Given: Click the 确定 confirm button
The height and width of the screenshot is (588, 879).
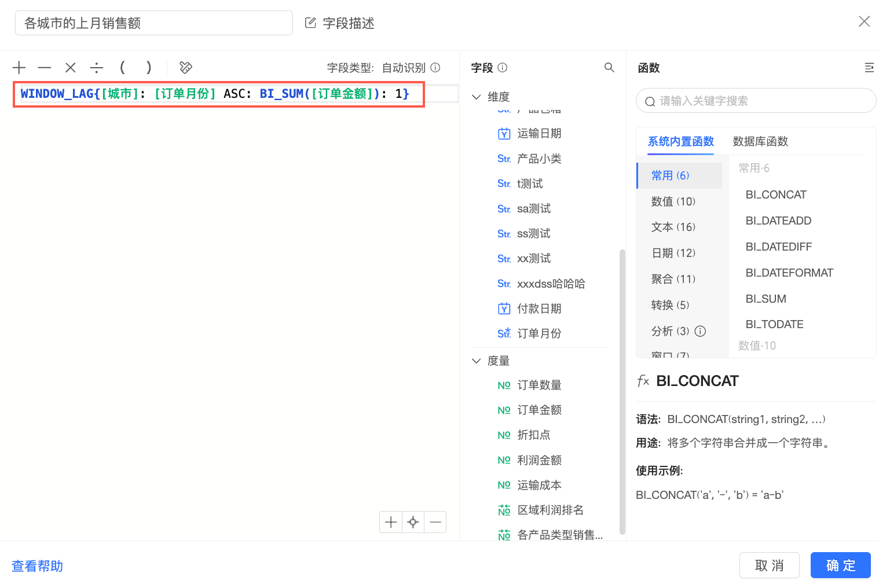Looking at the screenshot, I should 841,565.
